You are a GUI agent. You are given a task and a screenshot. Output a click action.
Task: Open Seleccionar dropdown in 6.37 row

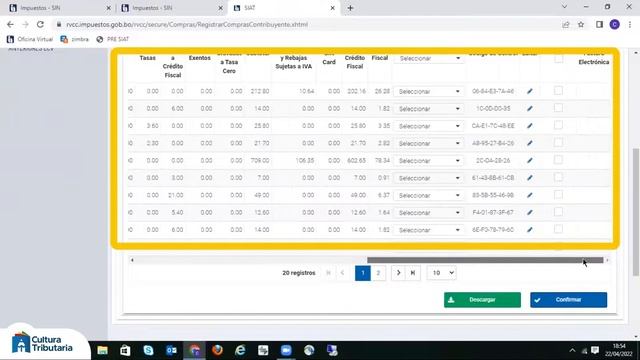click(x=429, y=196)
